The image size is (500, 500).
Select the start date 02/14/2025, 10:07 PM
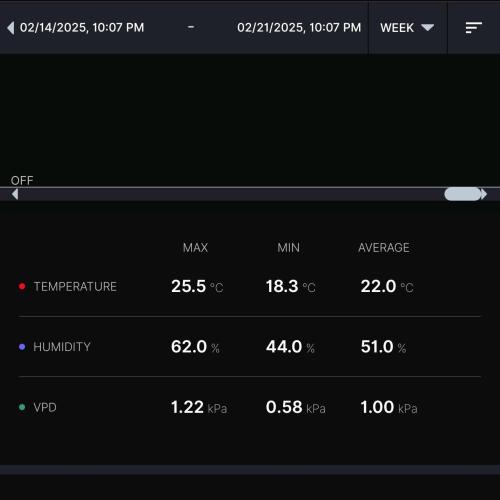point(82,28)
